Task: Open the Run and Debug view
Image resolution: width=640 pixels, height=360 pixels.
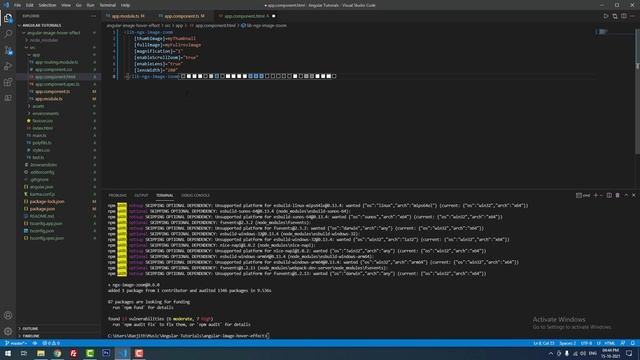Action: click(x=8, y=66)
